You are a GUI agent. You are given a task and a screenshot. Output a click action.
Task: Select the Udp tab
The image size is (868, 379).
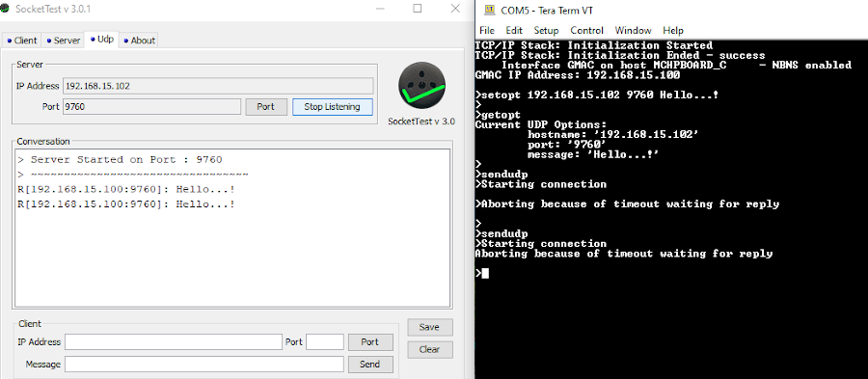[101, 40]
